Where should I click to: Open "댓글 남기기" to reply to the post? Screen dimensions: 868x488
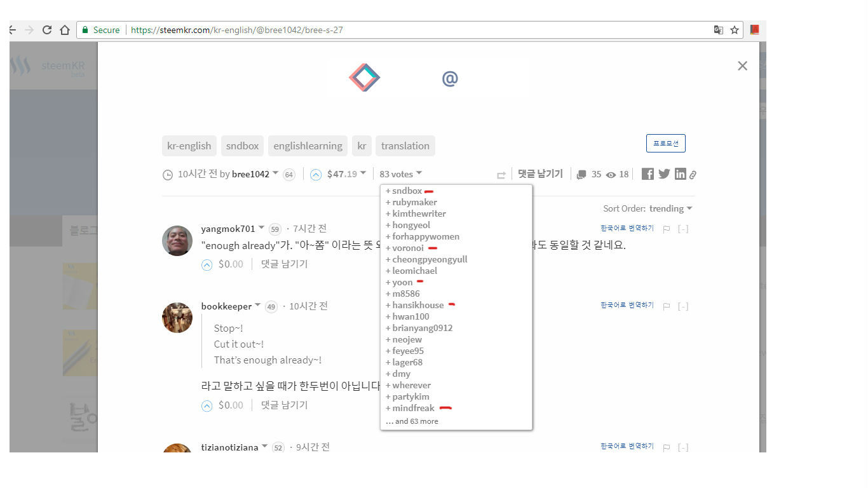[539, 173]
